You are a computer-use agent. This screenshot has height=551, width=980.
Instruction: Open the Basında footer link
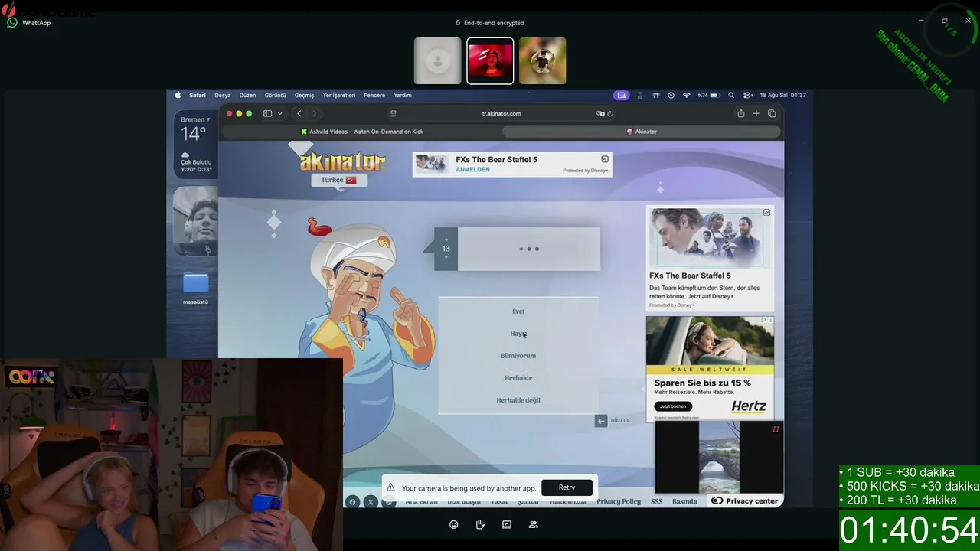point(684,502)
